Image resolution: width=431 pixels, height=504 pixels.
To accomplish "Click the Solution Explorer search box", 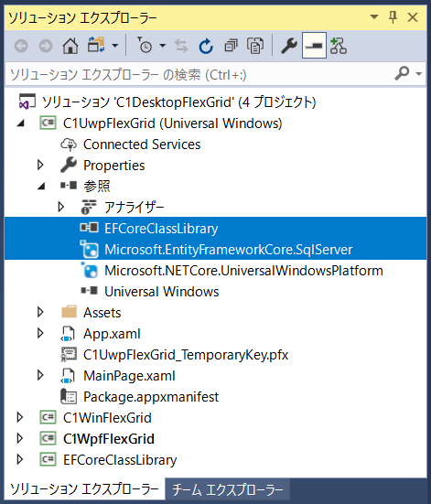I will pos(199,75).
